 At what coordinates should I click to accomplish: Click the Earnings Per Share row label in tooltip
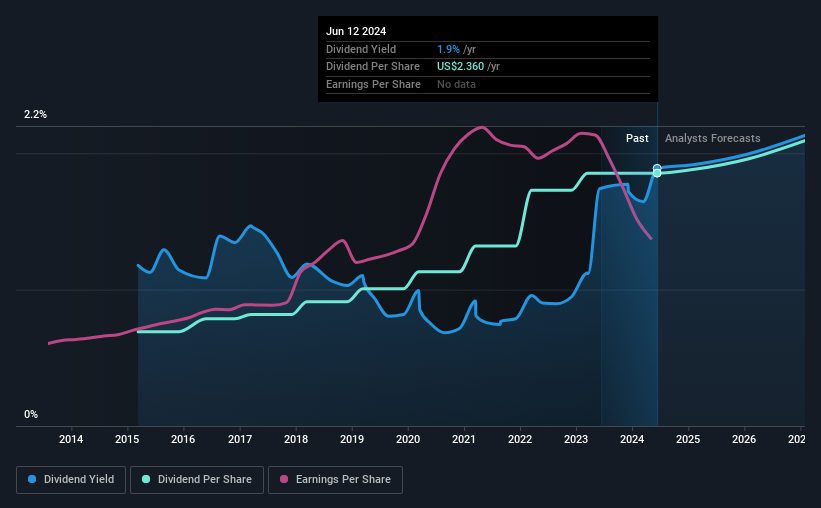[373, 84]
